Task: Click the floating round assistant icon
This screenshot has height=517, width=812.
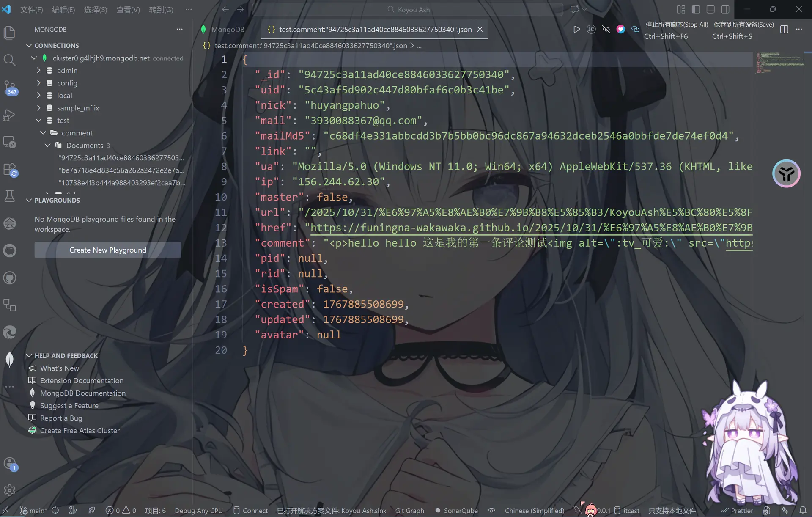Action: 786,173
